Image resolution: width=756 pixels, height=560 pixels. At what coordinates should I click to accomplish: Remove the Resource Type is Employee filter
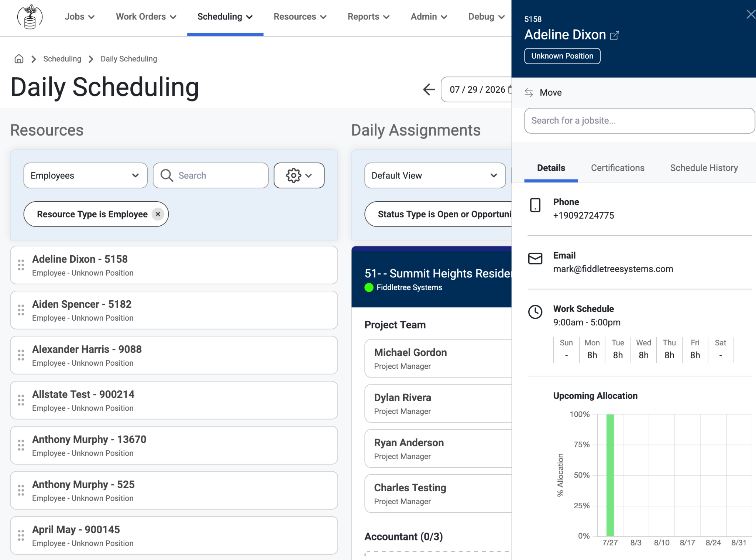tap(158, 214)
